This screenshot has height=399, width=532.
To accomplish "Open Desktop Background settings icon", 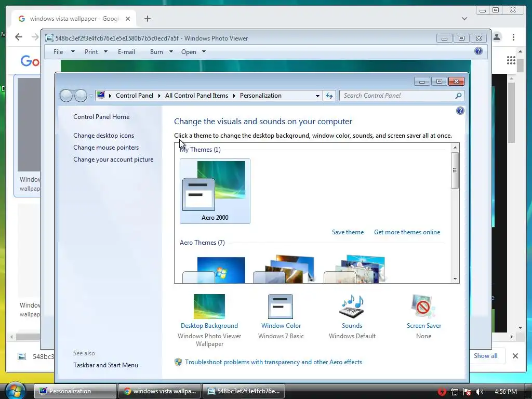I will point(209,307).
